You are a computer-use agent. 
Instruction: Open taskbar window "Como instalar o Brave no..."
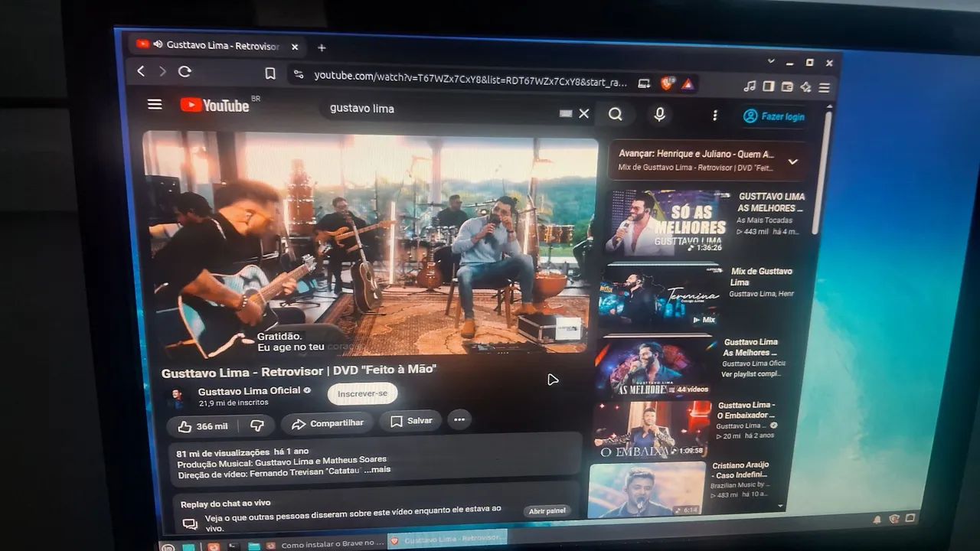point(326,545)
